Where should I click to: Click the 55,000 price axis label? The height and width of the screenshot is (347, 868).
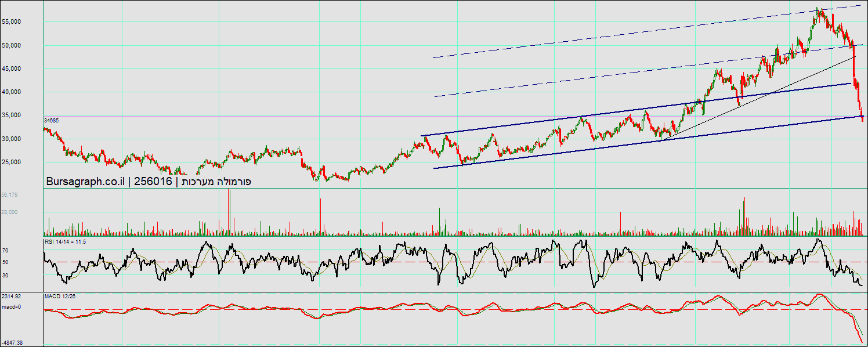(x=12, y=21)
